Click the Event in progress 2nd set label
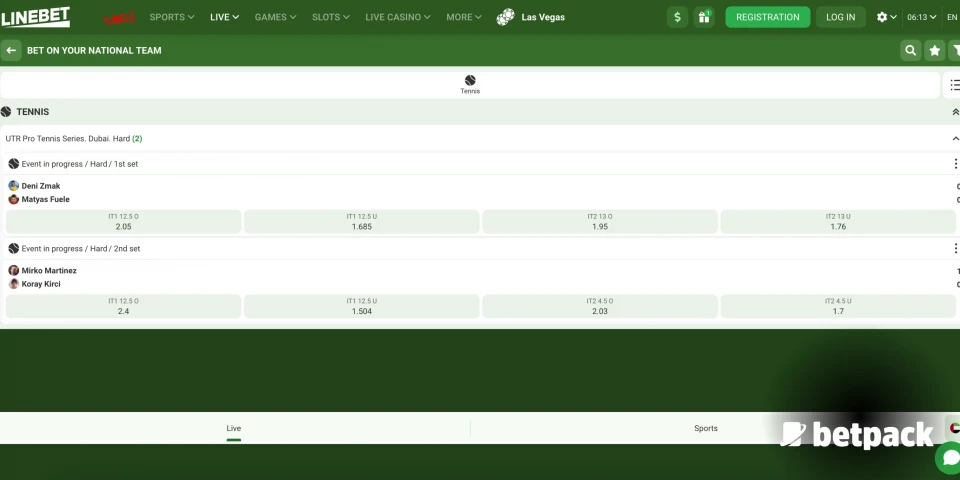 pos(81,249)
